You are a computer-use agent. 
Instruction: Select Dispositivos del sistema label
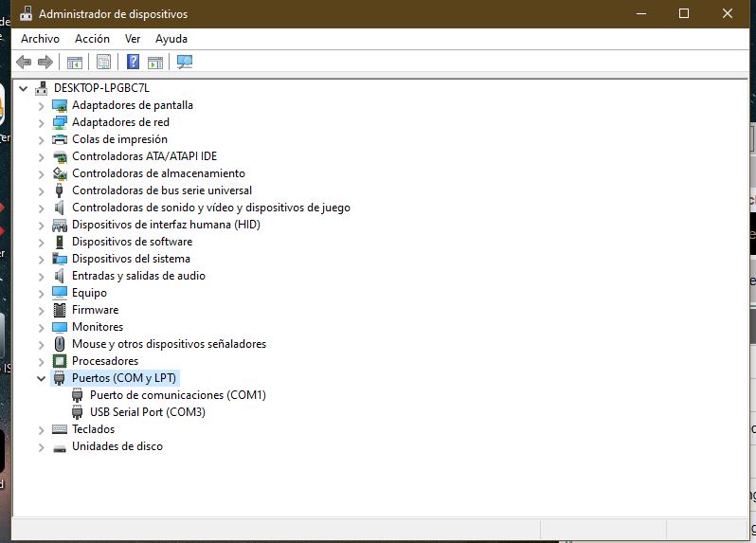(x=131, y=259)
